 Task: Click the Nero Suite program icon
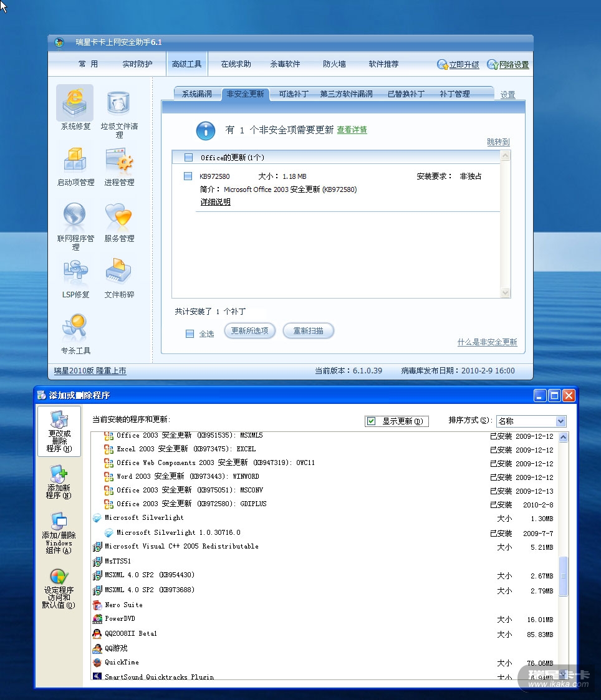tap(97, 605)
